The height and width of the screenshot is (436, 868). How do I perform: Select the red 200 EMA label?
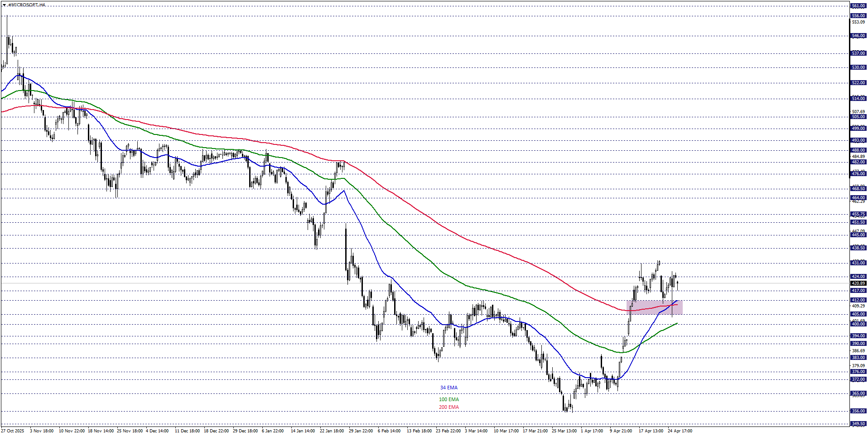coord(448,407)
